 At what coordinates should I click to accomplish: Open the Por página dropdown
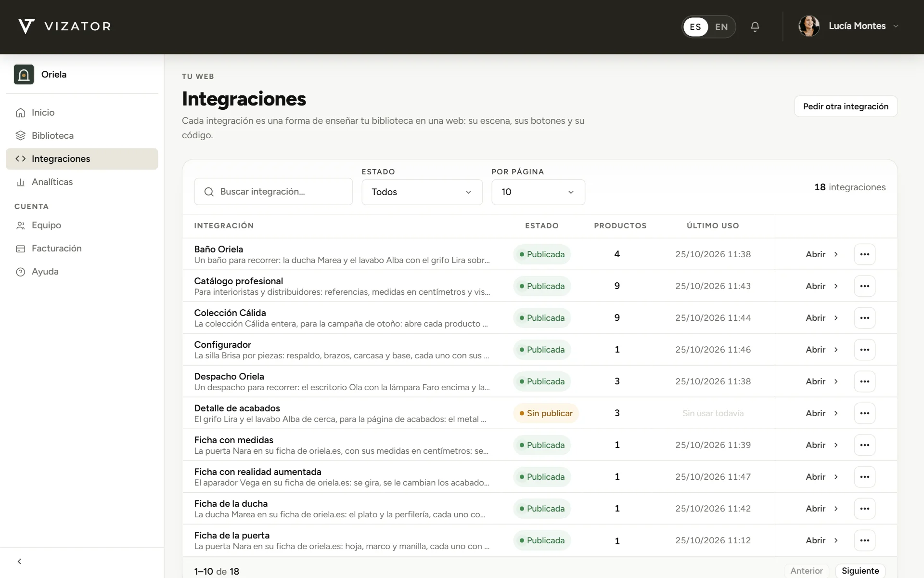pyautogui.click(x=538, y=192)
